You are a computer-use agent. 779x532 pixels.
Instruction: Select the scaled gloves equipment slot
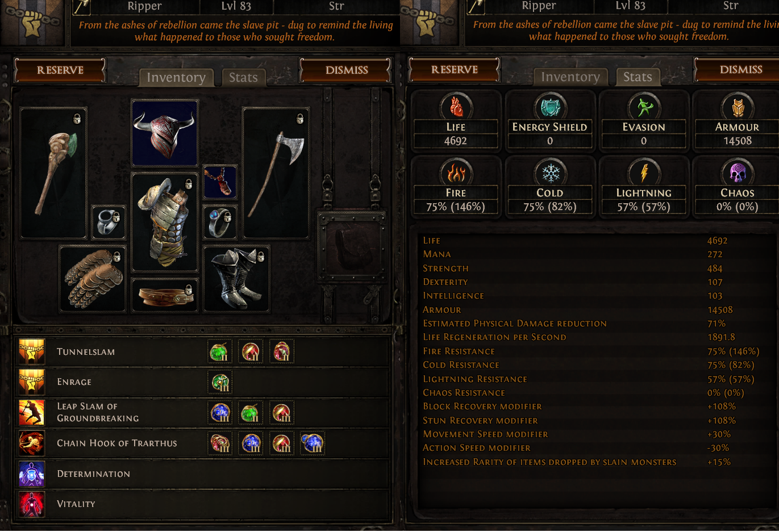93,279
